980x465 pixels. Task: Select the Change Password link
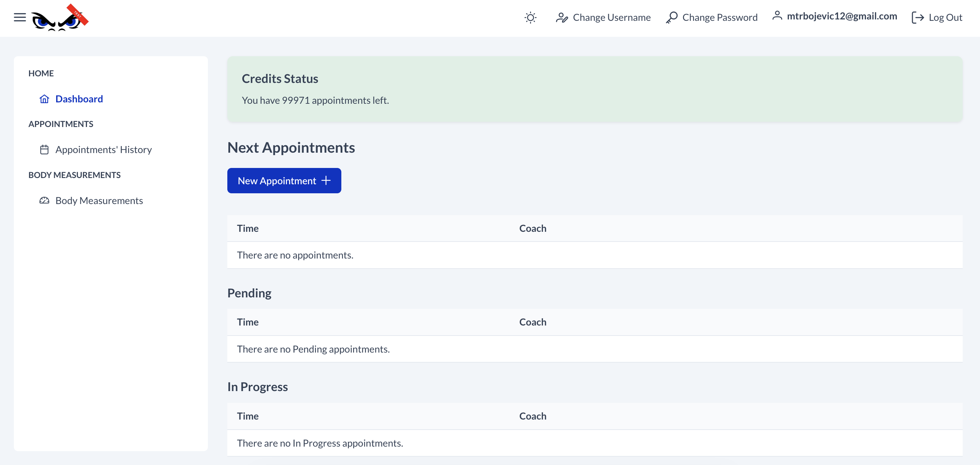[720, 17]
